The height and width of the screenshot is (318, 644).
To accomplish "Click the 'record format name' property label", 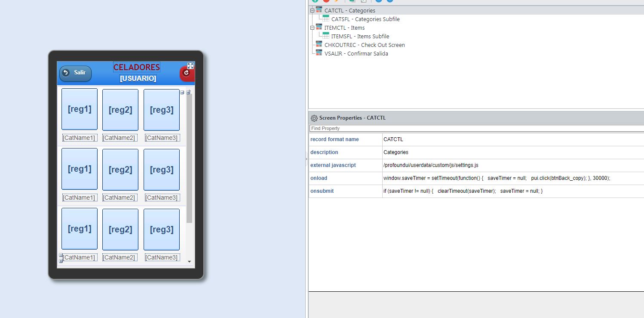I will click(x=334, y=139).
